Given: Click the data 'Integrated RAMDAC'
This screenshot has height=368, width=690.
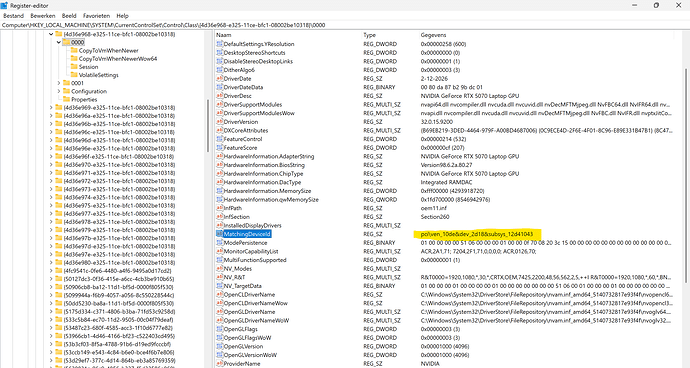Looking at the screenshot, I should coord(446,182).
